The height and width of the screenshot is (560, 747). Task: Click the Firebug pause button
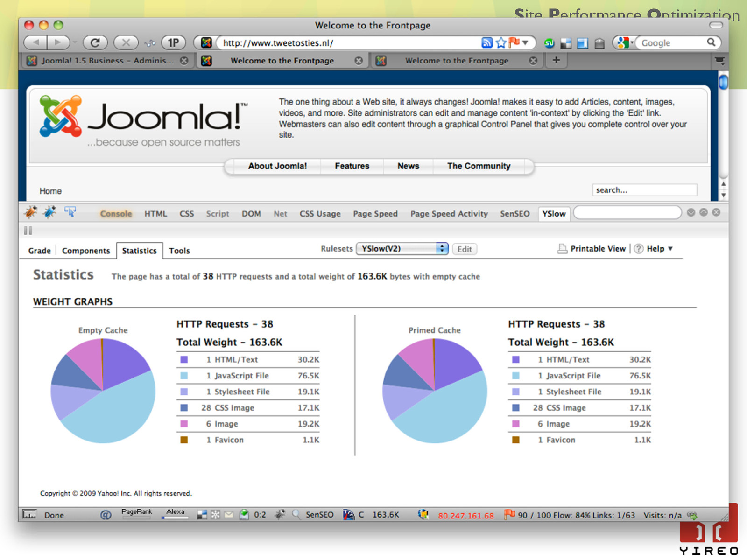pos(28,230)
